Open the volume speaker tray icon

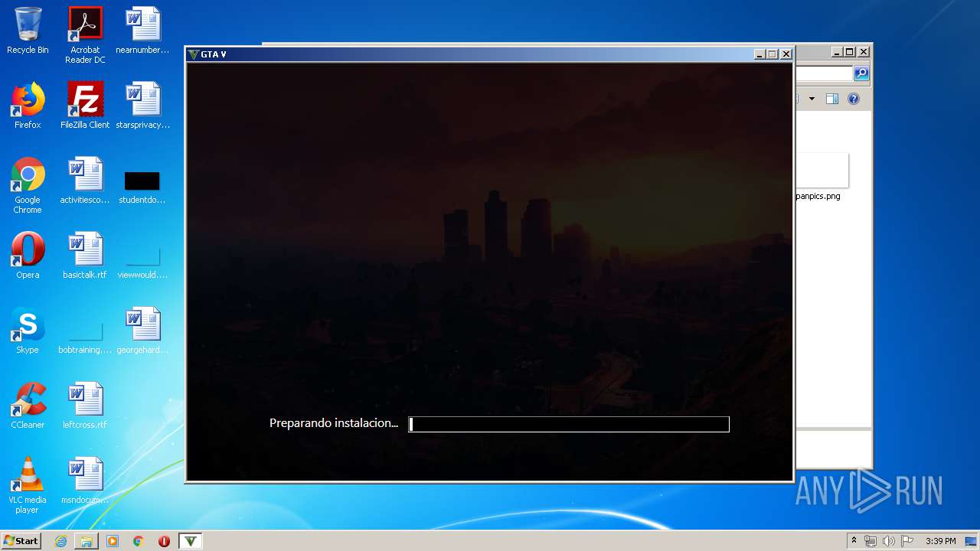pyautogui.click(x=888, y=541)
